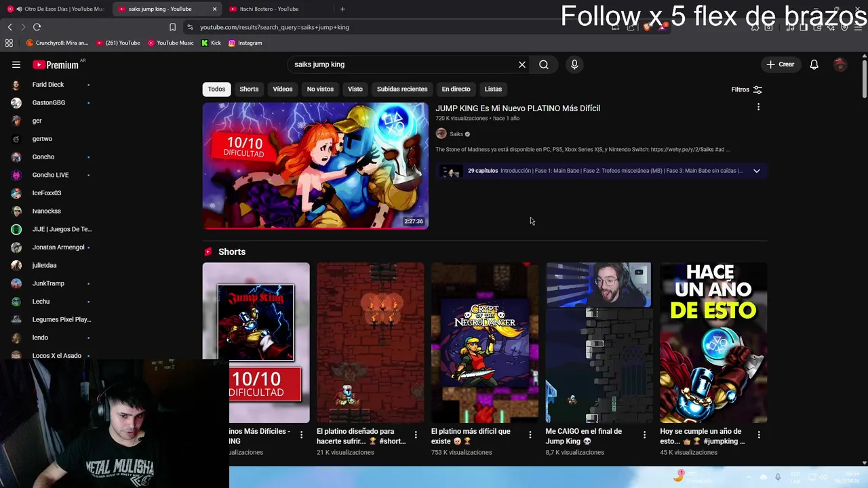Open the Instagram bookmark
868x488 pixels.
click(x=245, y=43)
